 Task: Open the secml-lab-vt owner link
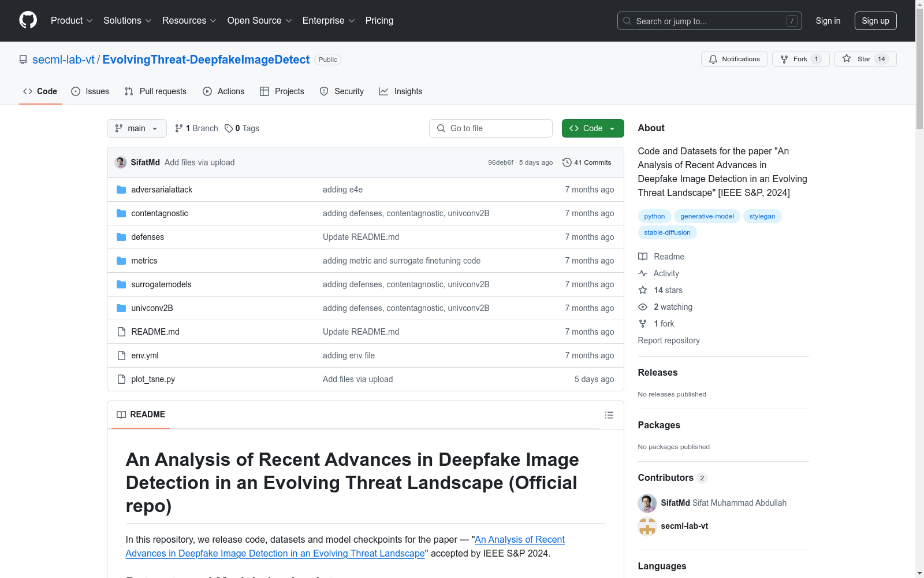coord(64,60)
